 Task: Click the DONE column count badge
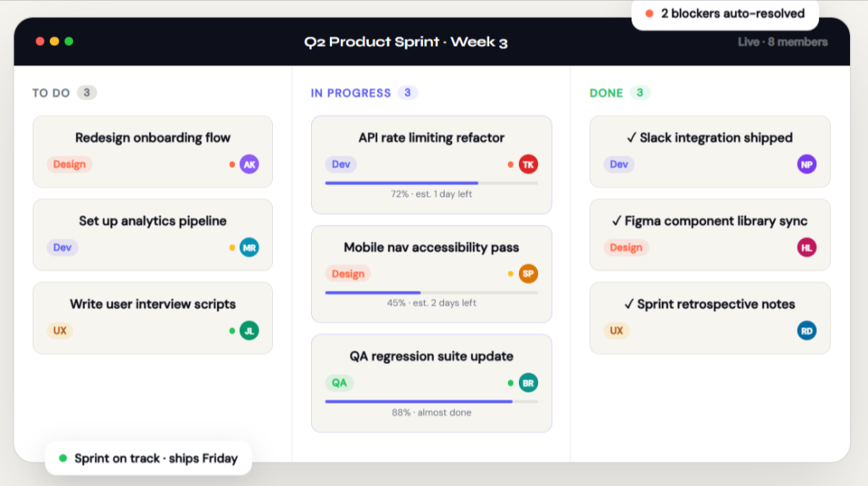point(640,92)
